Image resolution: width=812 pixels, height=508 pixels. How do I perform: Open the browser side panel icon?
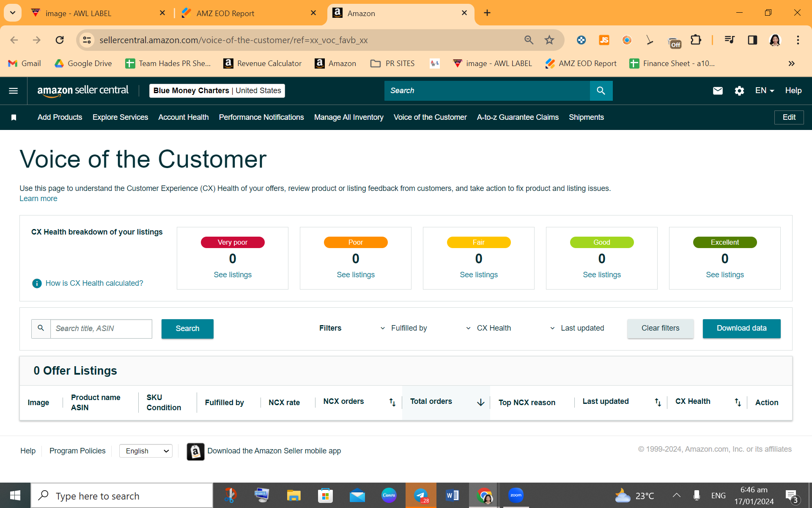[x=752, y=40]
